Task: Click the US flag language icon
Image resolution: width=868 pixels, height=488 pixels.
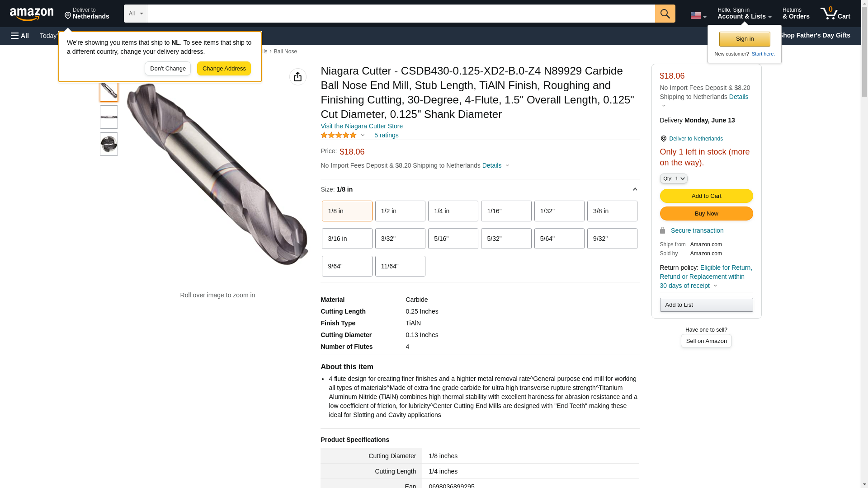Action: pyautogui.click(x=698, y=15)
